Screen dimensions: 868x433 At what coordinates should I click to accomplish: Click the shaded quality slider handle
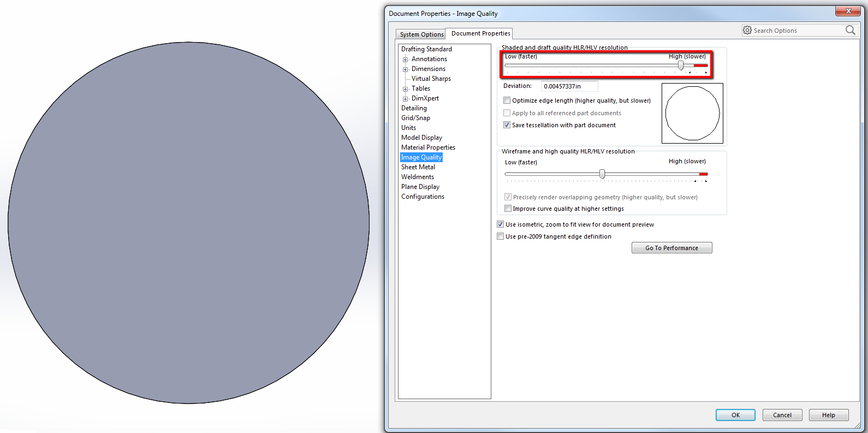[x=681, y=66]
